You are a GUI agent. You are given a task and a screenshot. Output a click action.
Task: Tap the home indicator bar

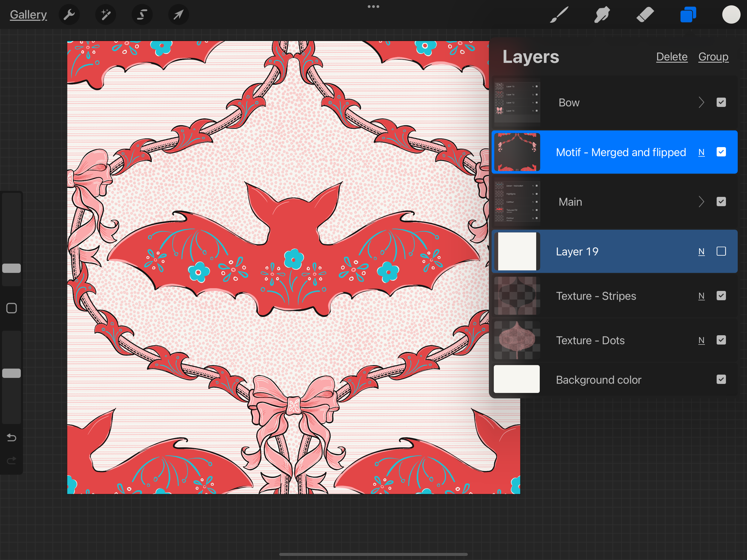click(x=373, y=554)
